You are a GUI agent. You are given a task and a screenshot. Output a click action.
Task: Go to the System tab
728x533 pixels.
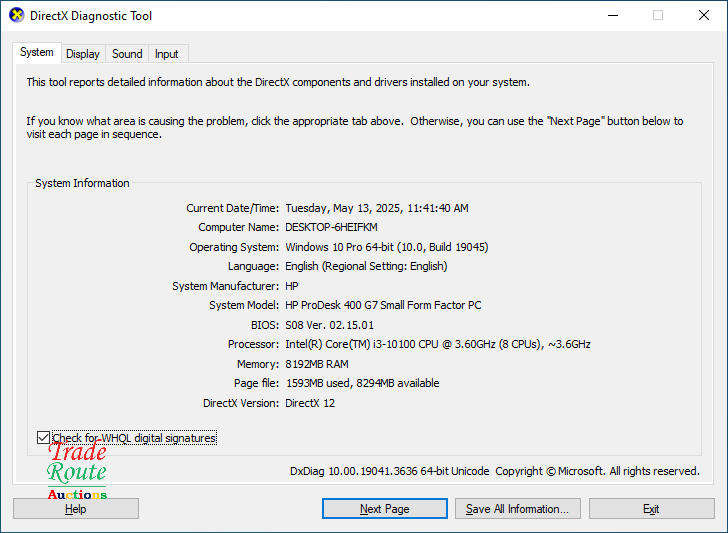coord(37,52)
